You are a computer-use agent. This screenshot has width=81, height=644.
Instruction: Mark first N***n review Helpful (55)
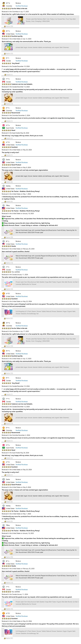(x=5, y=54)
